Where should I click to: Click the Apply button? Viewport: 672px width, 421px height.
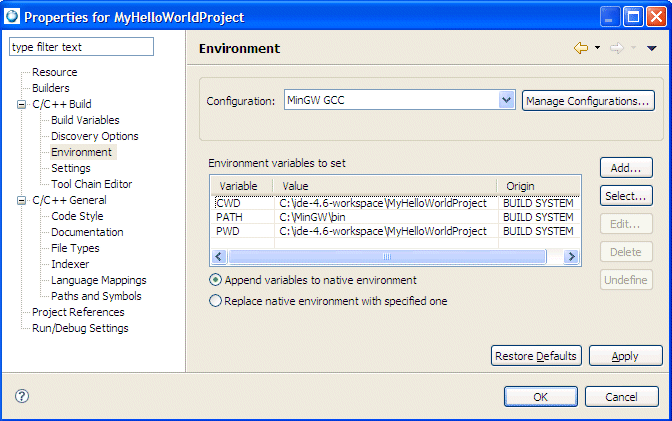(x=626, y=356)
